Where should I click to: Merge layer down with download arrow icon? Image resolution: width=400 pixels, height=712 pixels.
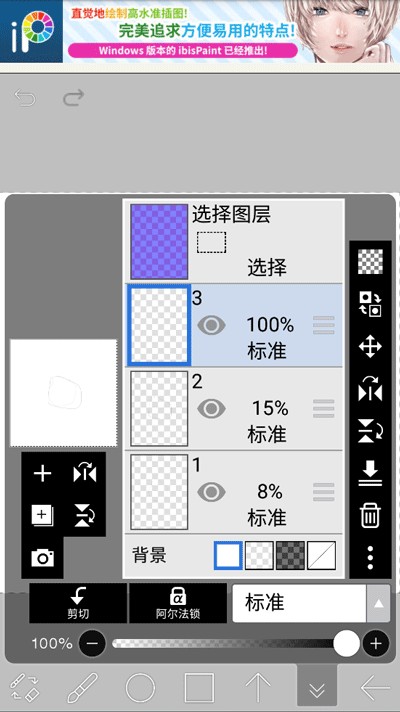click(x=370, y=474)
